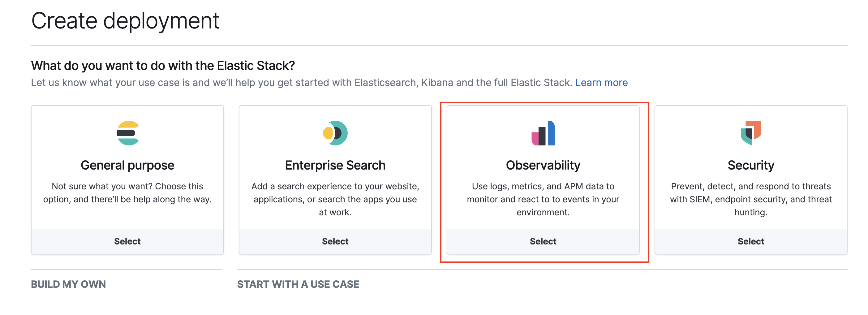
Task: Click the General purpose card description
Action: 127,192
